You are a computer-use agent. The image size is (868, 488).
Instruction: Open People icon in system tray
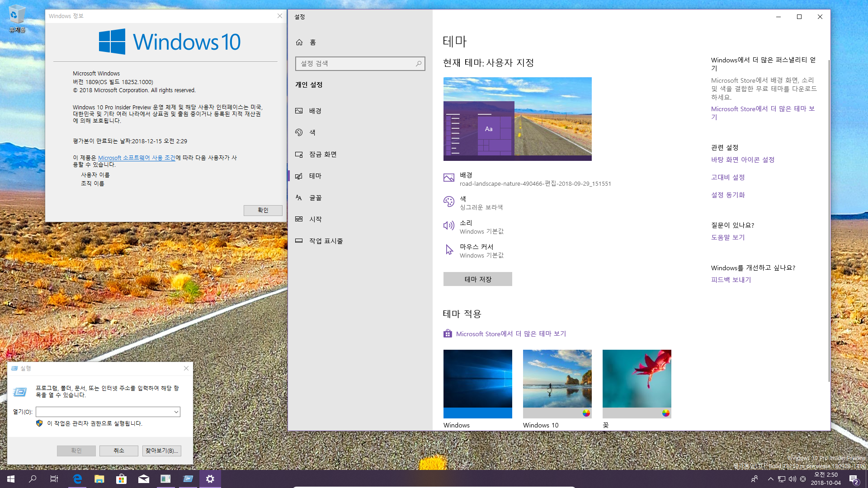click(x=754, y=479)
